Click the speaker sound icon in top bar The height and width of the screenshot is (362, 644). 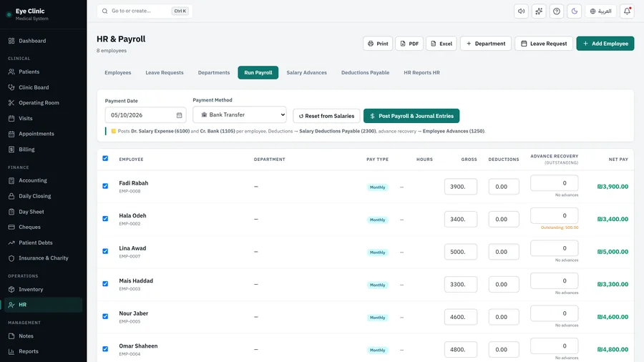(521, 11)
